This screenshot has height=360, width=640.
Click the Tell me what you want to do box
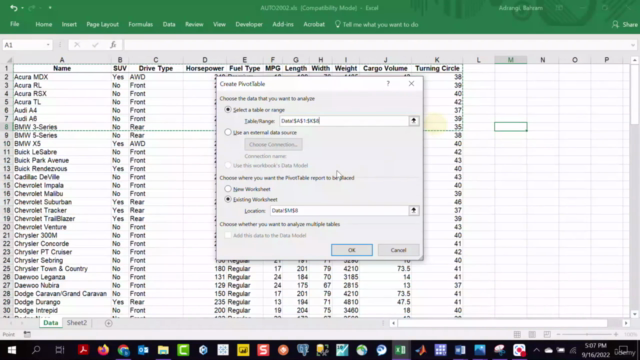(x=376, y=24)
